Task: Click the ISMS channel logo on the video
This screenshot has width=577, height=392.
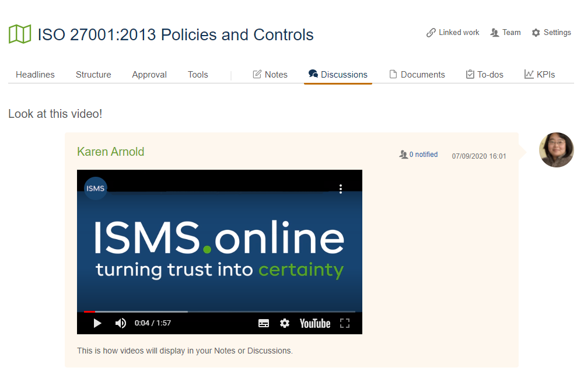Action: (x=95, y=188)
